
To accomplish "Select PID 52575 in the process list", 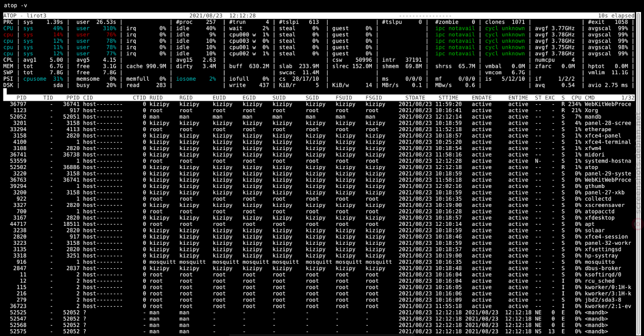I will coord(18,332).
